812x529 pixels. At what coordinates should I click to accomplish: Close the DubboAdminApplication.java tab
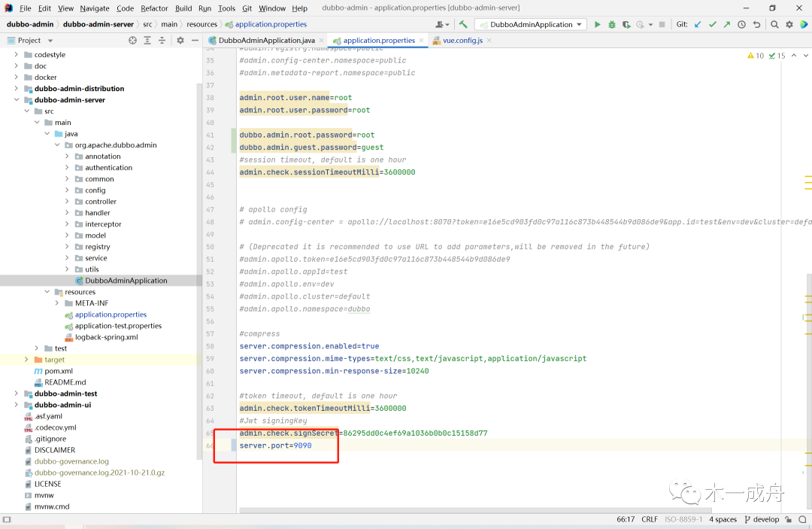tap(322, 41)
